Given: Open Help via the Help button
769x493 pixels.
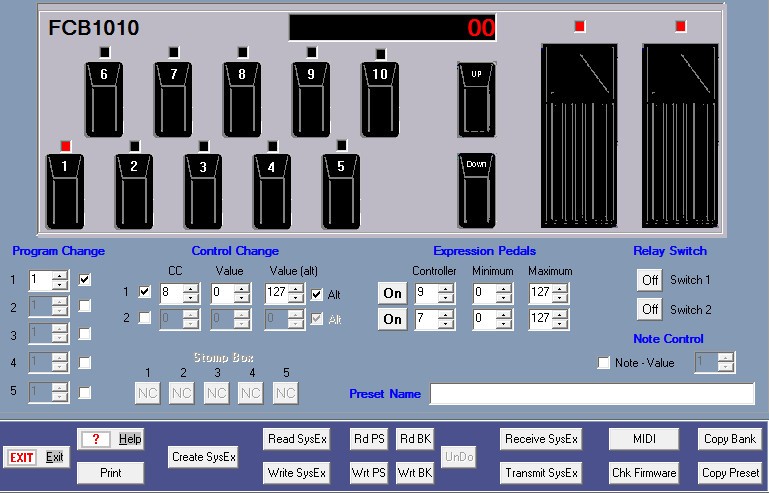Looking at the screenshot, I should click(x=110, y=439).
